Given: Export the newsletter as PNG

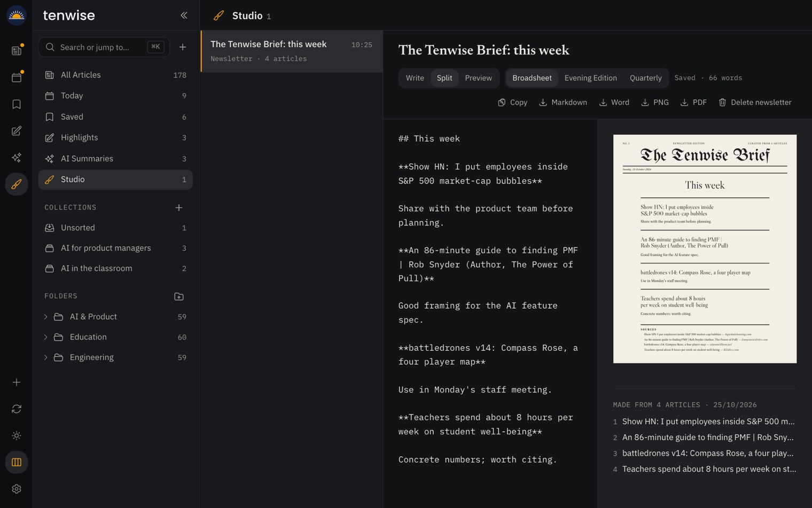Looking at the screenshot, I should pyautogui.click(x=654, y=102).
